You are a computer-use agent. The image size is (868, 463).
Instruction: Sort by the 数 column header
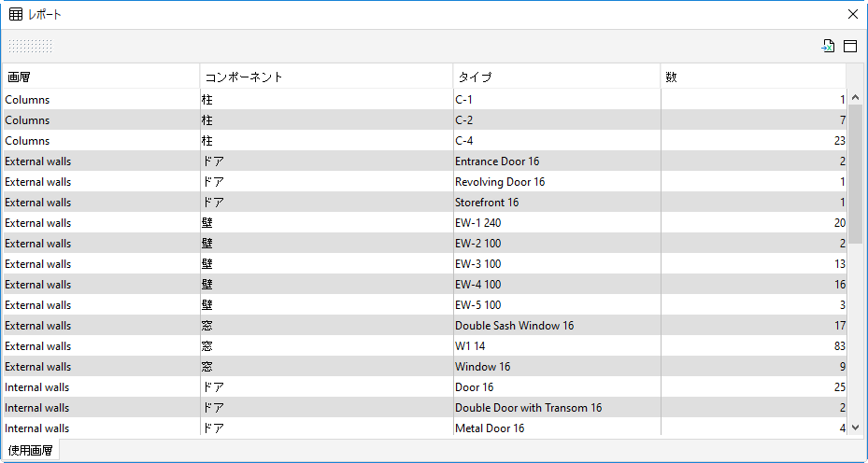pos(753,77)
